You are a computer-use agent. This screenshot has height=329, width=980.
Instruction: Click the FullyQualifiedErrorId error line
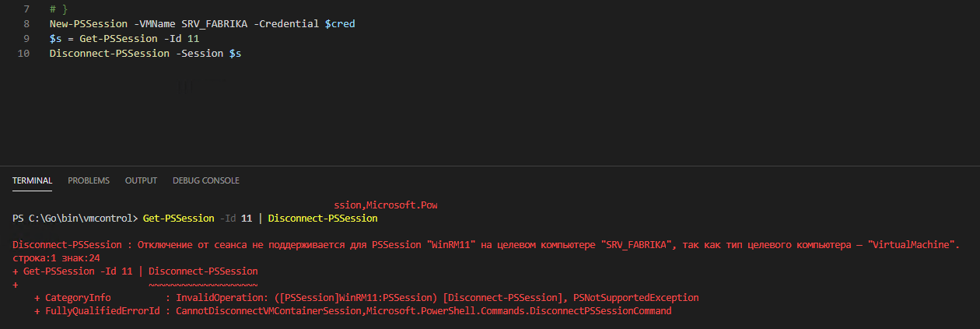pos(352,311)
